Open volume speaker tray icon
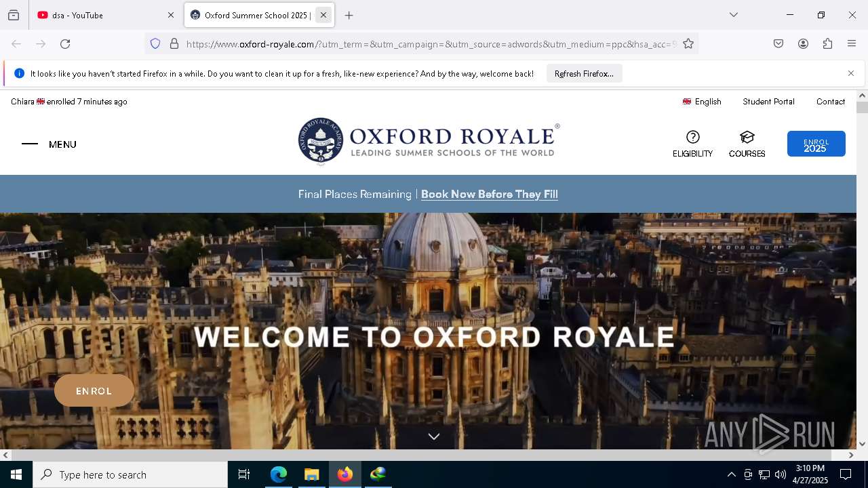The image size is (868, 488). (x=781, y=474)
